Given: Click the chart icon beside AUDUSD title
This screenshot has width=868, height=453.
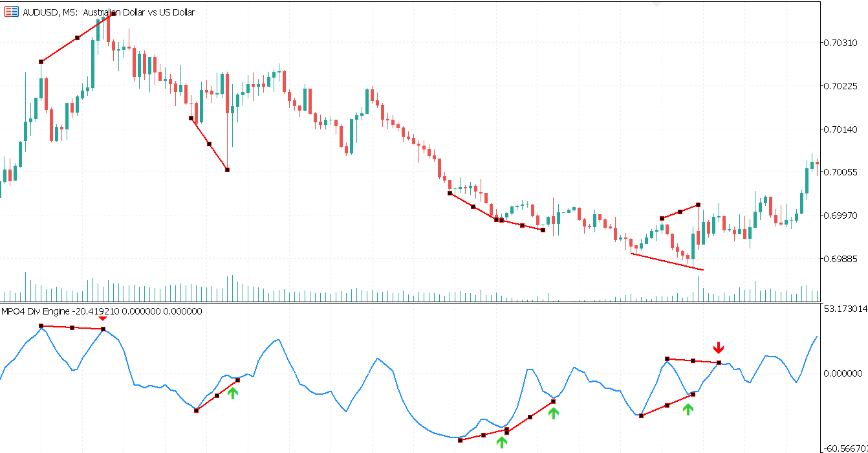Looking at the screenshot, I should [x=11, y=12].
